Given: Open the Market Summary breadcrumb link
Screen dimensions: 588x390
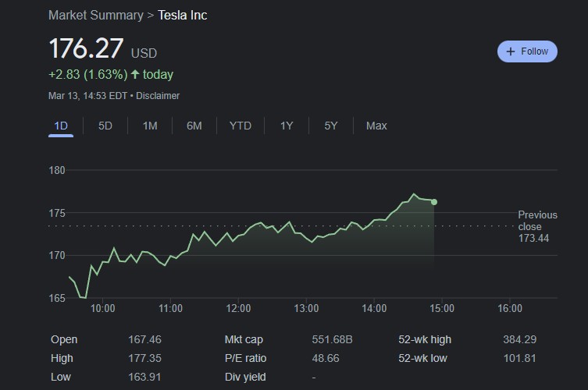Looking at the screenshot, I should (x=96, y=16).
